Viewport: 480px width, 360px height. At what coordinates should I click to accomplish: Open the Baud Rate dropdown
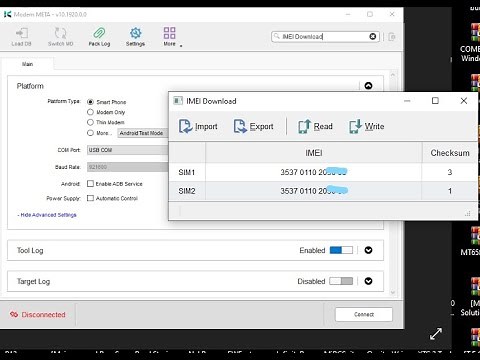click(x=128, y=167)
